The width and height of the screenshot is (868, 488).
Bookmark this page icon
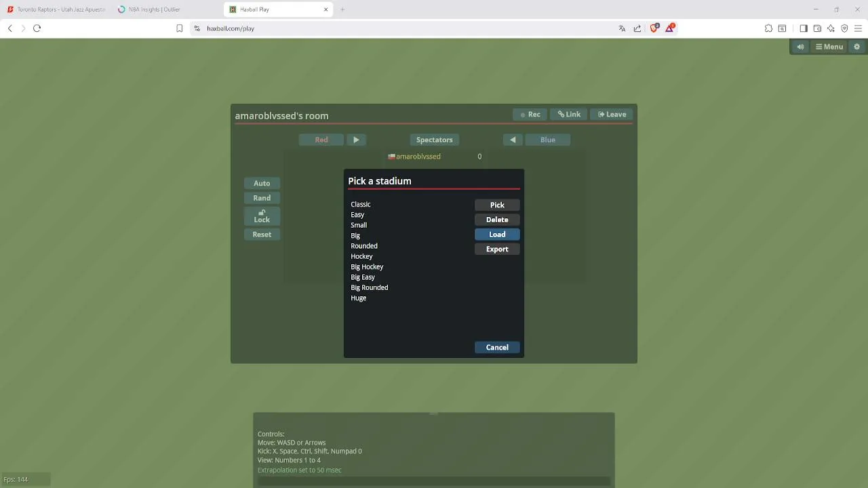[x=179, y=28]
